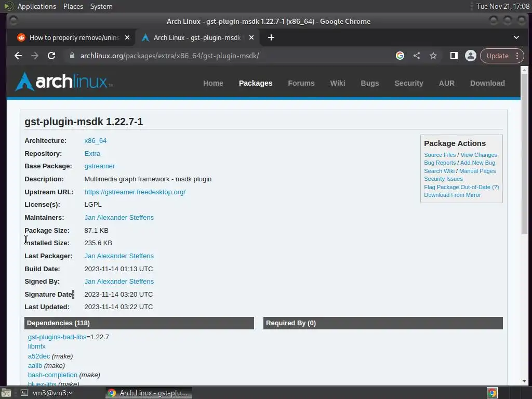Open the bash-completion dependency link
Viewport: 532px width, 399px height.
[x=52, y=375]
